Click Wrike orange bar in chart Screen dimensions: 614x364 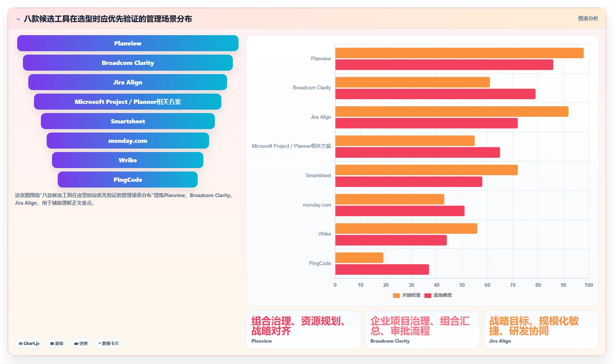coord(406,228)
